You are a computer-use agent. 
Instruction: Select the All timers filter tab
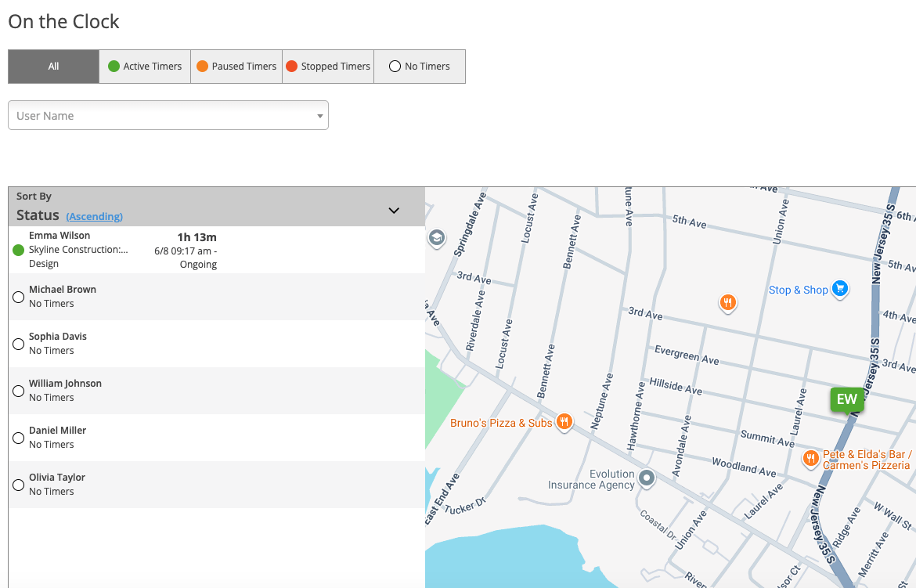point(53,67)
